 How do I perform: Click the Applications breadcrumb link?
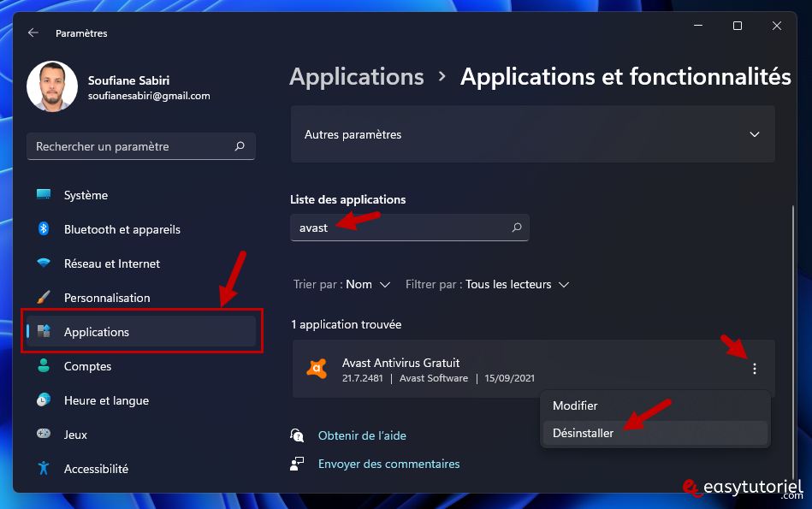pyautogui.click(x=357, y=77)
